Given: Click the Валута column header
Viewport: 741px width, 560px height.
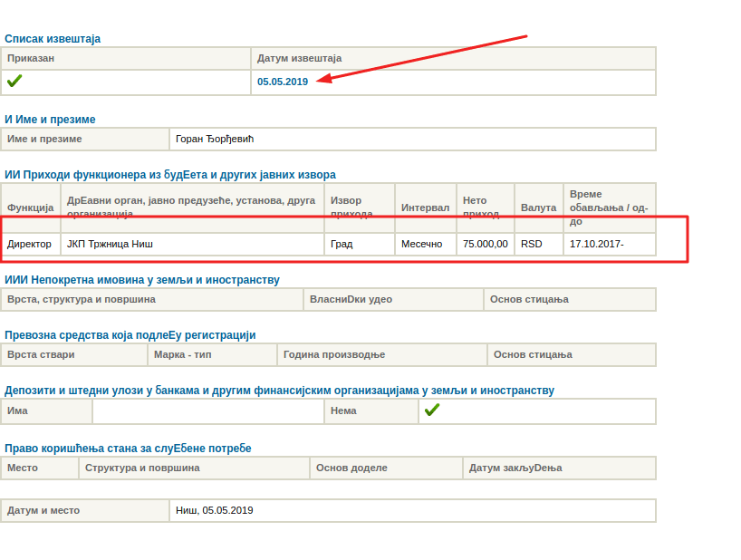Looking at the screenshot, I should 538,208.
